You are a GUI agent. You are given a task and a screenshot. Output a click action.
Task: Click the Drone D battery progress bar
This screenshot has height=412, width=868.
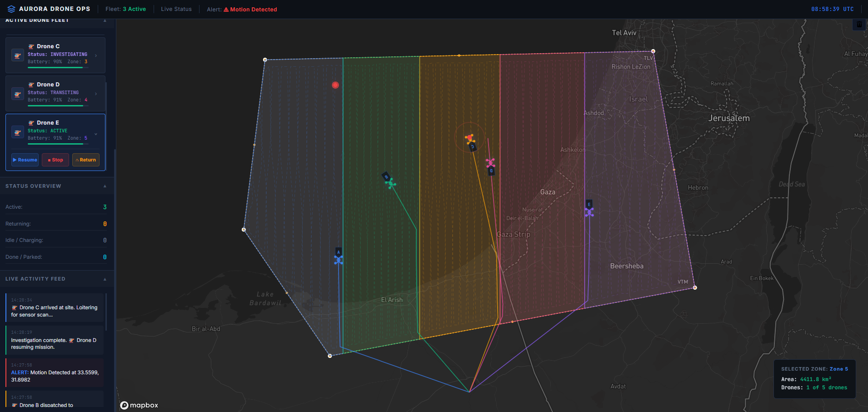pos(58,106)
